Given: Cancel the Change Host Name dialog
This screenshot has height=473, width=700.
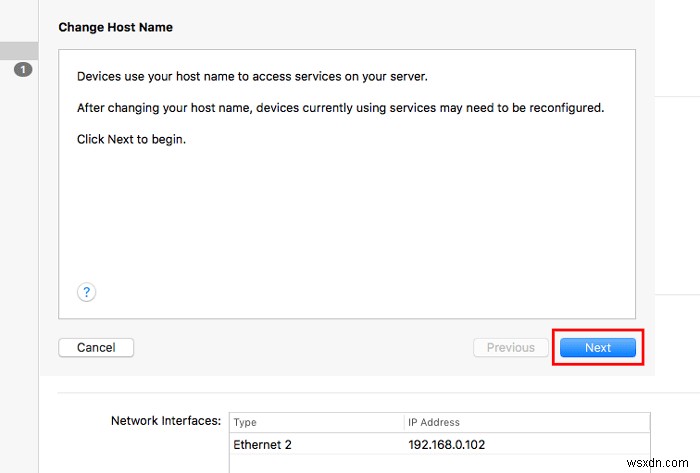Looking at the screenshot, I should pos(96,348).
